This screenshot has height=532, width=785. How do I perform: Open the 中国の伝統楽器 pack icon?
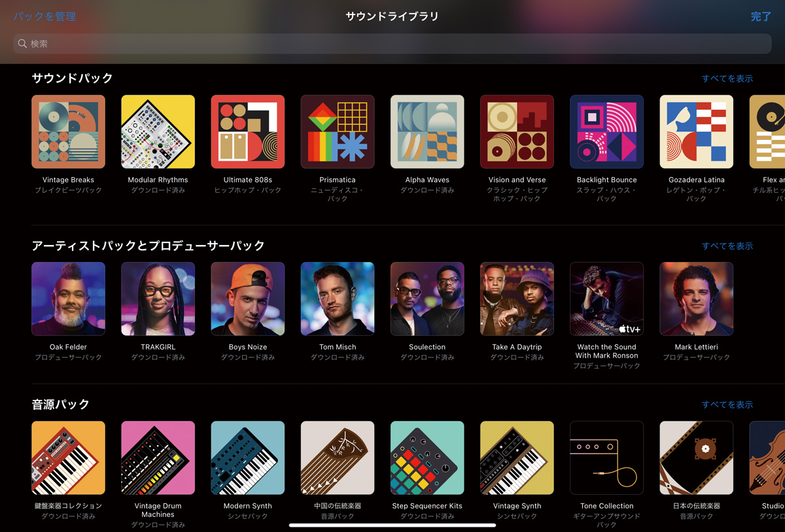click(338, 457)
